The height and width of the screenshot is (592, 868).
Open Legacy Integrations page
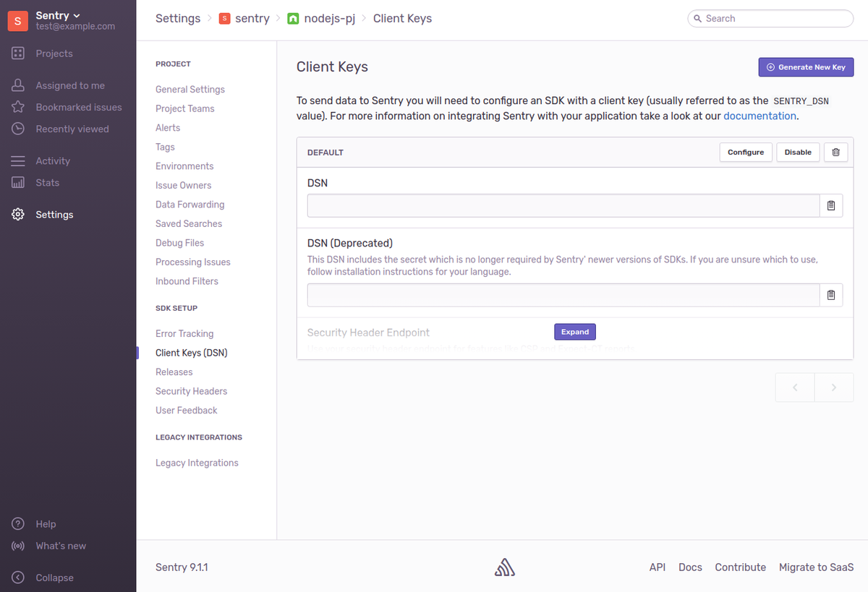point(197,463)
